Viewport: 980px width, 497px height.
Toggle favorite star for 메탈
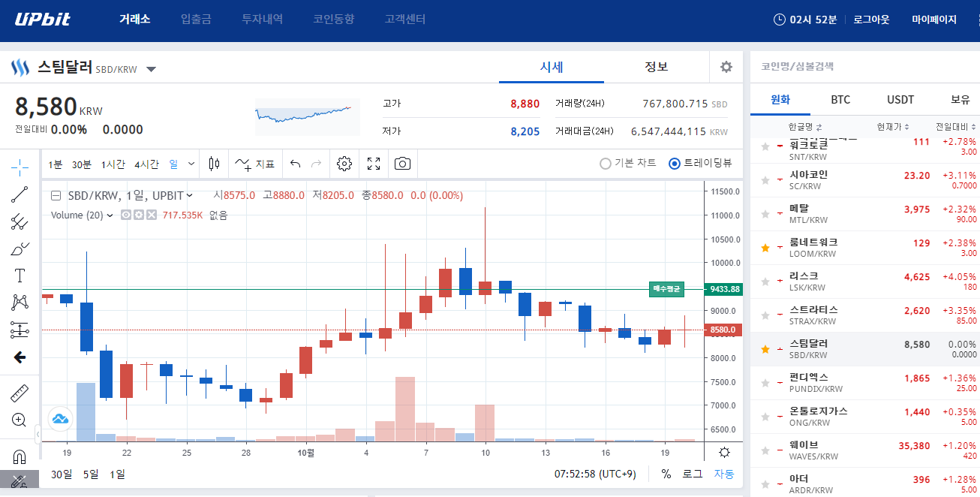(765, 214)
